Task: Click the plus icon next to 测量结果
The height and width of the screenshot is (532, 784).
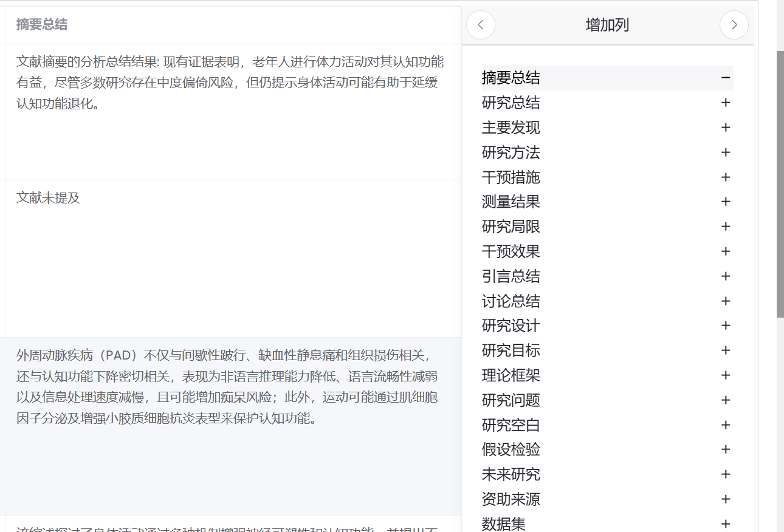Action: [726, 202]
